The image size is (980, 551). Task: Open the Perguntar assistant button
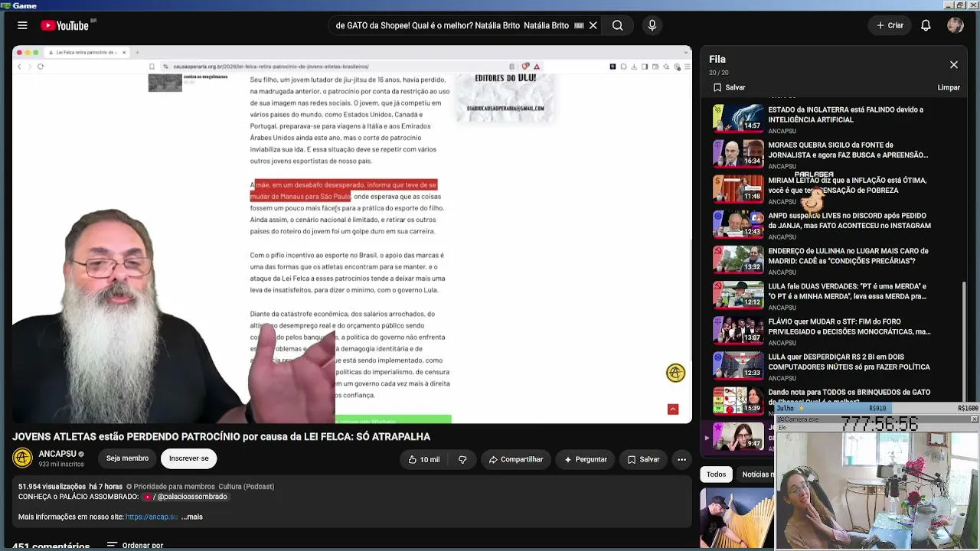pyautogui.click(x=586, y=459)
